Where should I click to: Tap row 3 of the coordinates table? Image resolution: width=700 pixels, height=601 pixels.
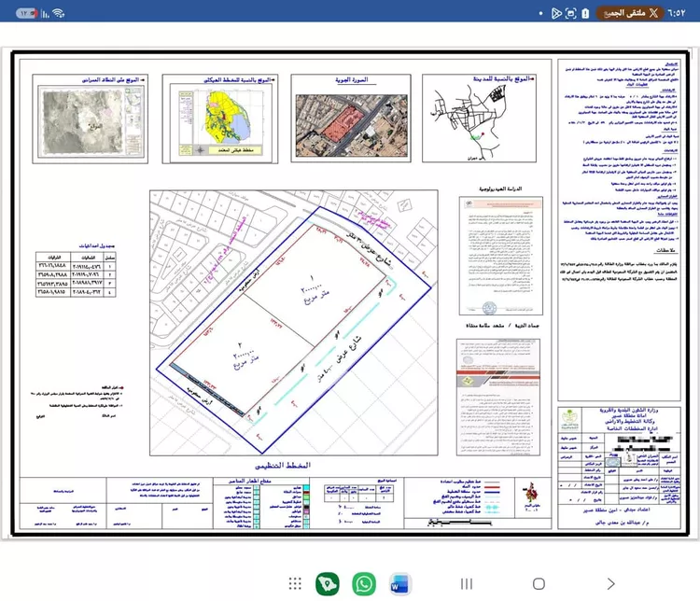pos(76,284)
